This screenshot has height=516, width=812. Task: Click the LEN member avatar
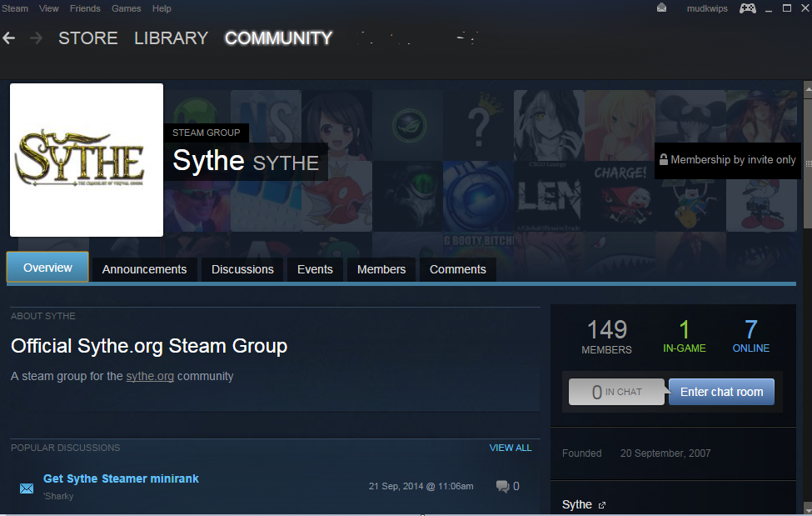coord(549,196)
